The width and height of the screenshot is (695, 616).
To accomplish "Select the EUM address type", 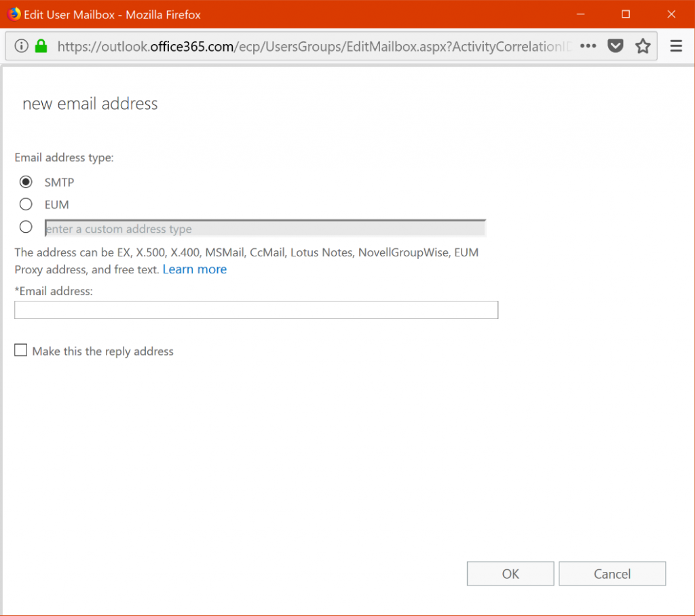I will [x=25, y=204].
